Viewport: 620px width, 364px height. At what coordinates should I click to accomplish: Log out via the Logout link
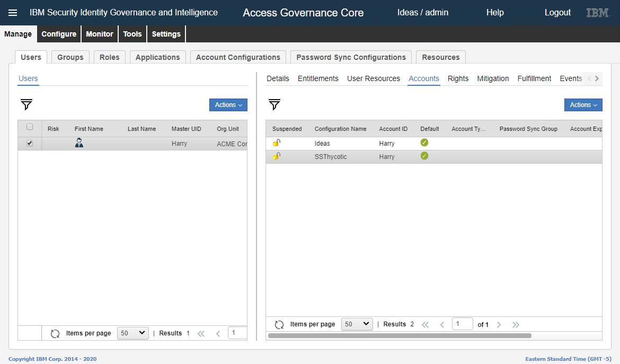point(557,13)
